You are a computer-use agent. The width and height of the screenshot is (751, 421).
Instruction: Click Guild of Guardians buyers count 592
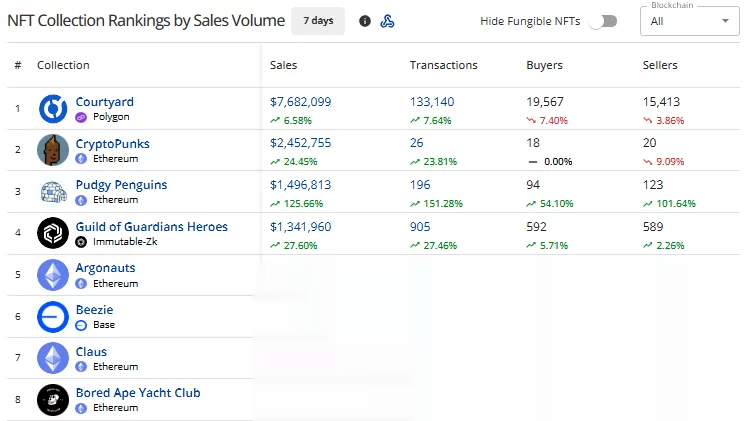pyautogui.click(x=536, y=227)
